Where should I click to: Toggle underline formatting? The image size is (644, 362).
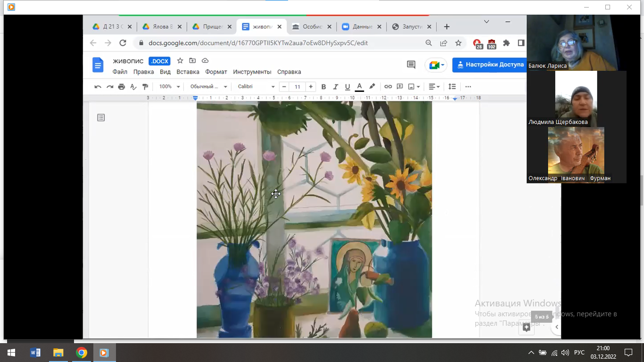coord(347,87)
